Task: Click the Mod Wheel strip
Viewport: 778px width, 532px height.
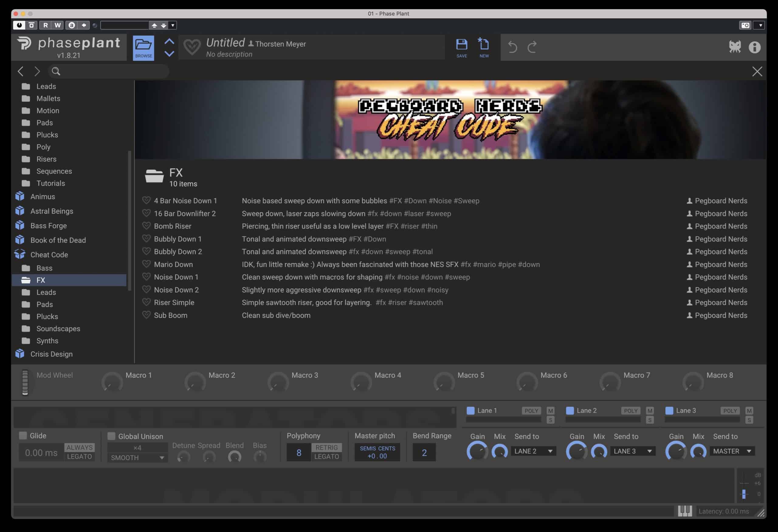Action: coord(25,382)
